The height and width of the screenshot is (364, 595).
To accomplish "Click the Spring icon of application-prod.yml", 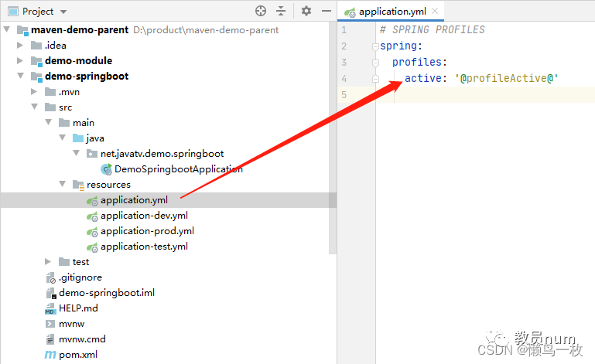I will point(92,232).
